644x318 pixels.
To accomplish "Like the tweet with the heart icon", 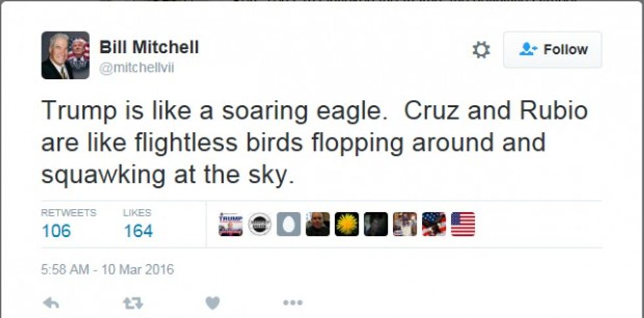I will click(x=212, y=303).
